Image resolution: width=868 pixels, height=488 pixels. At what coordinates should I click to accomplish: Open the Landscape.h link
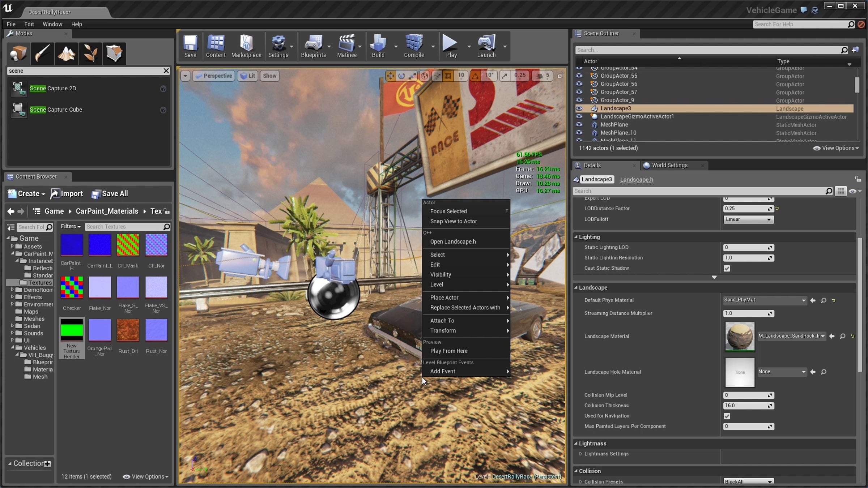(636, 180)
